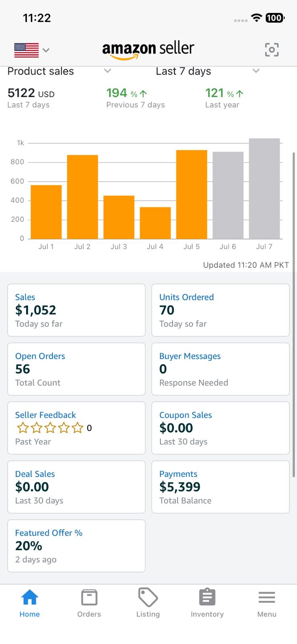This screenshot has height=644, width=297.
Task: Open the hamburger Menu icon
Action: click(267, 597)
